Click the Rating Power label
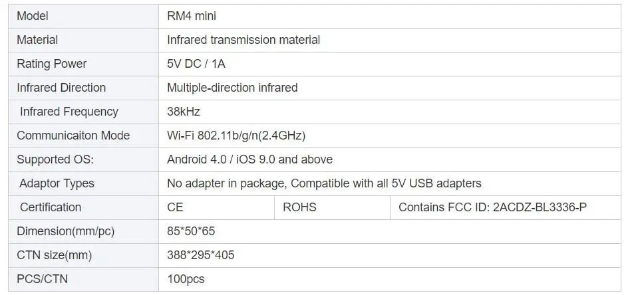This screenshot has height=295, width=644. point(52,64)
